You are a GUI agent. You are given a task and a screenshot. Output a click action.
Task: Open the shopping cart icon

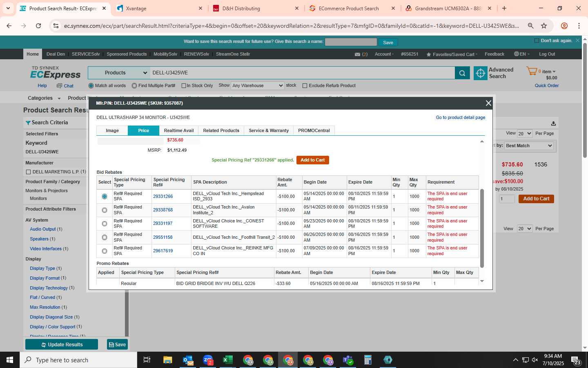coord(532,71)
